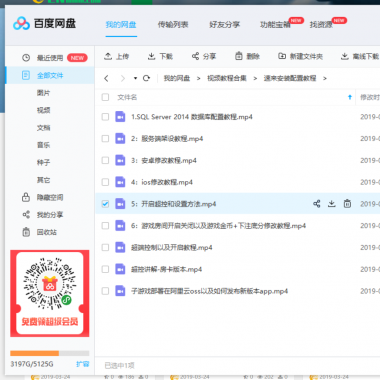Navigate to 我的网盘 in breadcrumb
The image size is (380, 380).
click(x=177, y=78)
